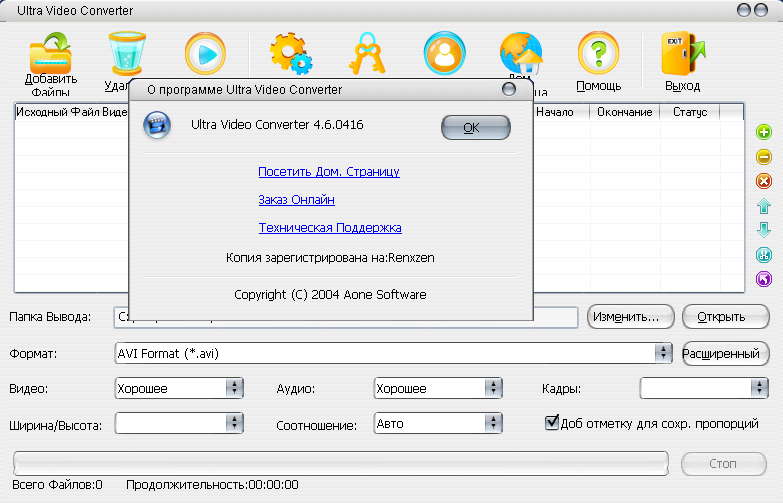Click the Статус column header
This screenshot has width=783, height=503.
pyautogui.click(x=690, y=112)
